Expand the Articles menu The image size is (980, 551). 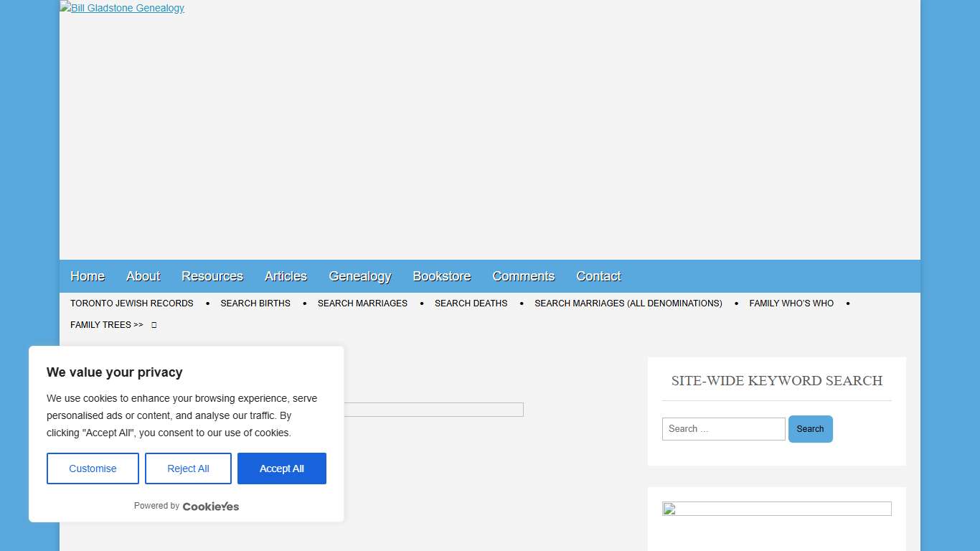286,276
